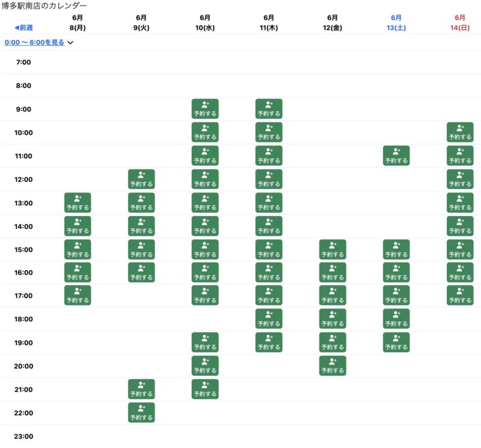Book June 10 (水) at 17:00
Viewport: 481px width, 448px height.
click(x=205, y=295)
